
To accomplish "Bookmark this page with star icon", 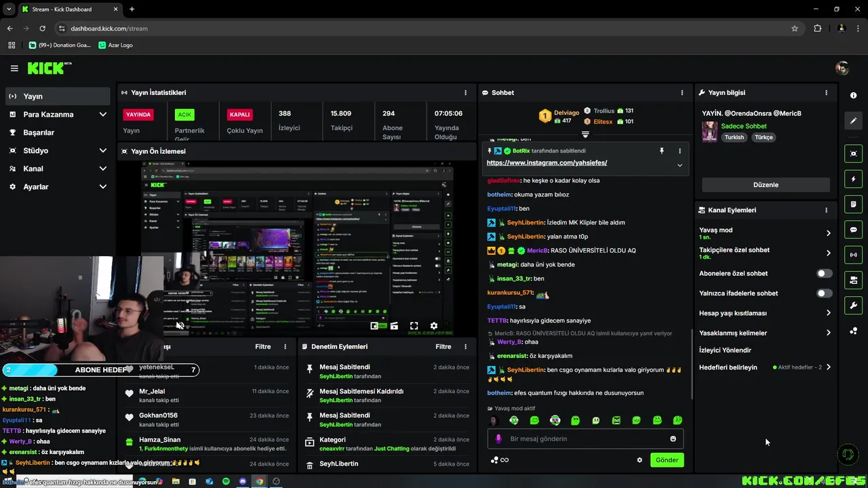I will click(x=795, y=28).
